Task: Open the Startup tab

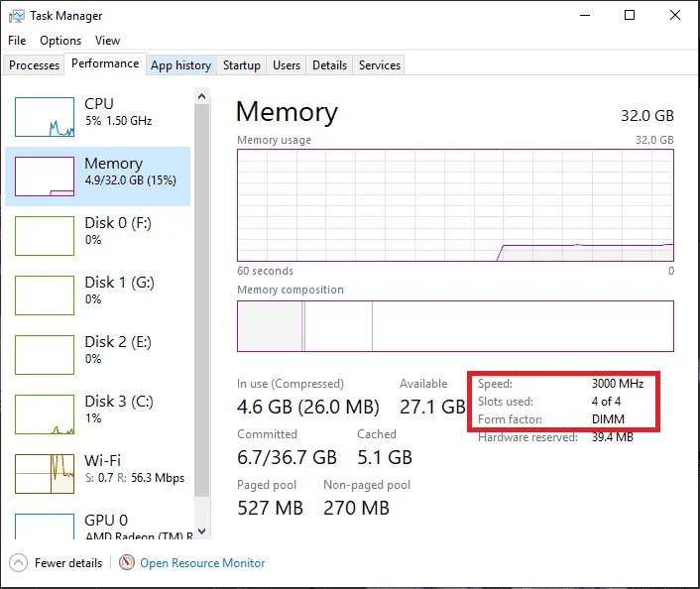Action: tap(242, 65)
